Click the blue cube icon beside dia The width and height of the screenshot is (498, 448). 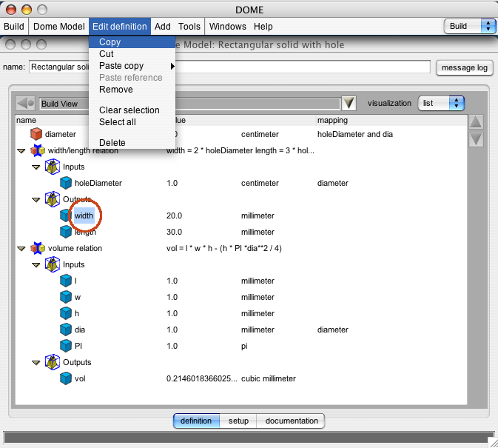pos(66,330)
